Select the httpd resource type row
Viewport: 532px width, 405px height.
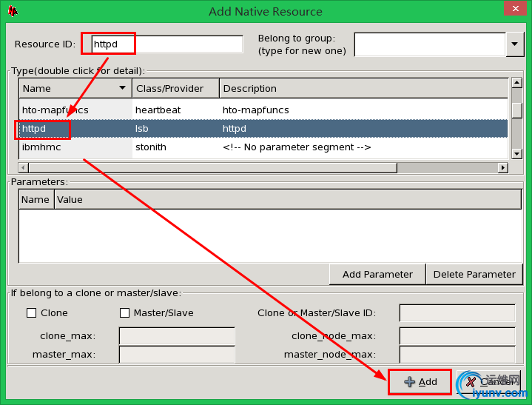pos(263,129)
